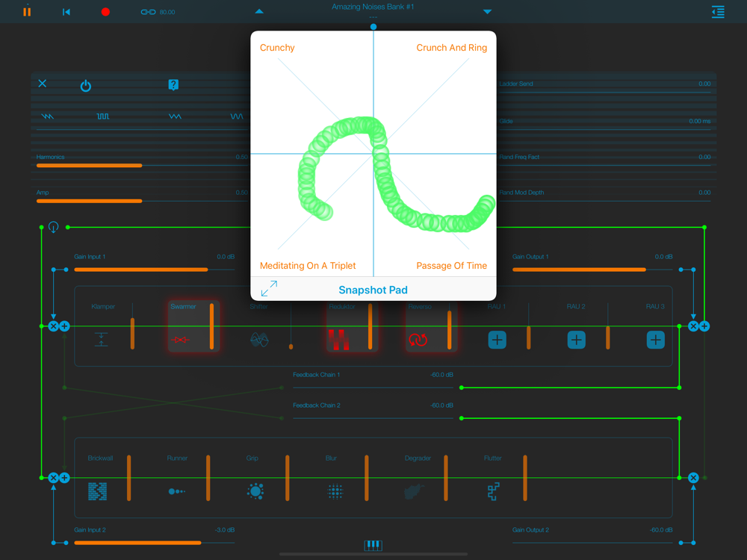Start recording with the red record button

(x=106, y=12)
